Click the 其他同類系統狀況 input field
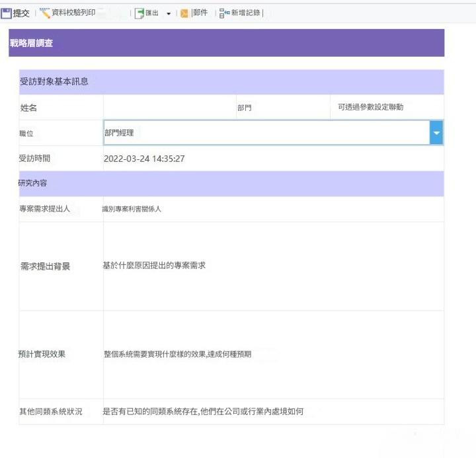 274,412
